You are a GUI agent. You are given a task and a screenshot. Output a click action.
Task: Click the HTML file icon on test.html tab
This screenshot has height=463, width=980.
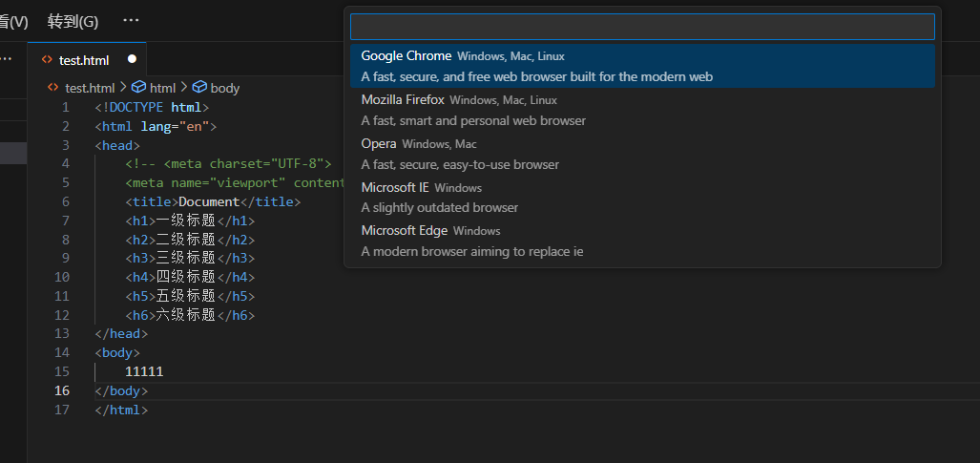click(46, 60)
